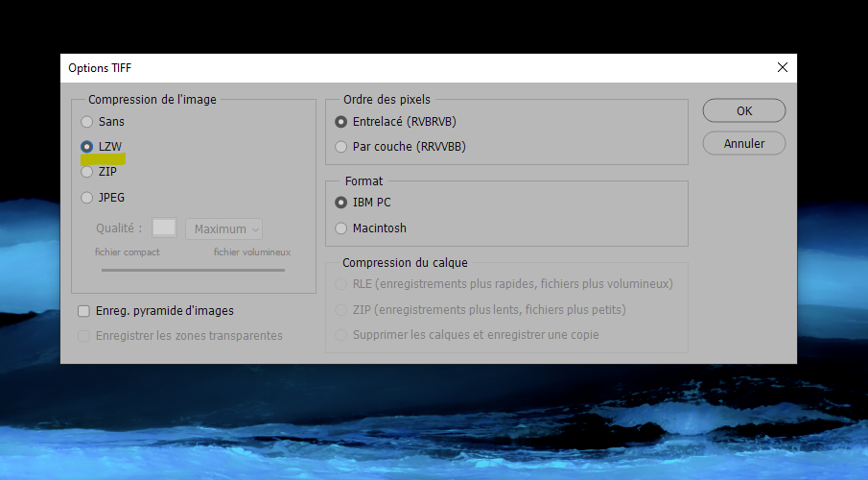This screenshot has width=868, height=480.
Task: Enable Enreg. pyramide d'images checkbox
Action: pos(84,311)
